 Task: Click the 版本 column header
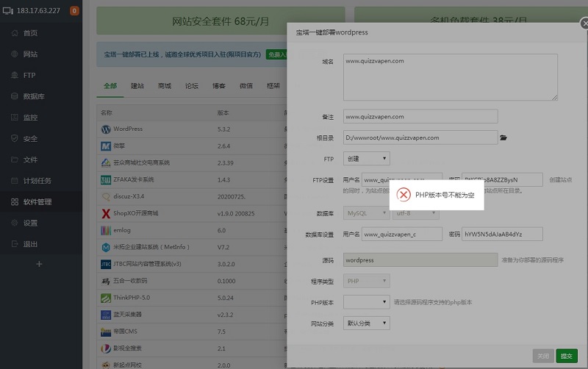point(223,112)
